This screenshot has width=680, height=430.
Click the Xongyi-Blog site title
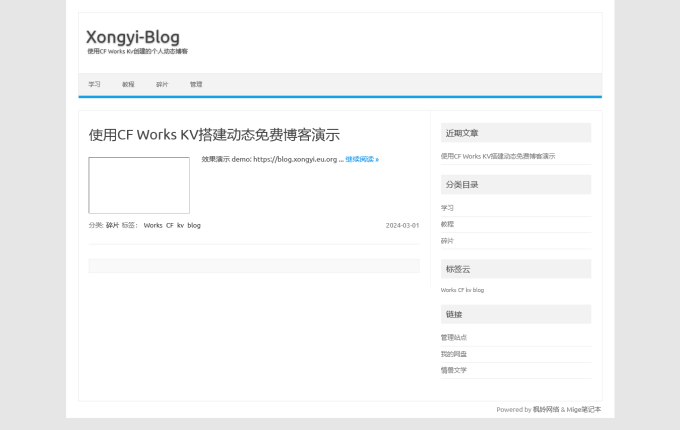[133, 37]
